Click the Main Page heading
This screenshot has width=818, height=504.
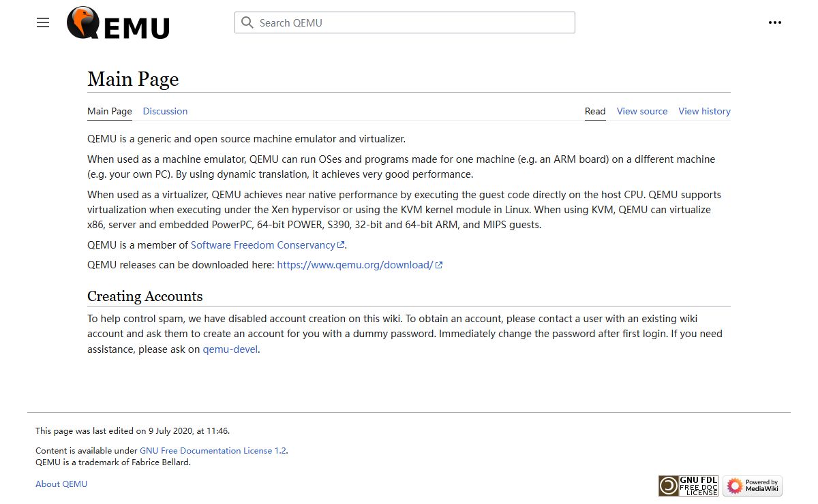click(x=133, y=79)
